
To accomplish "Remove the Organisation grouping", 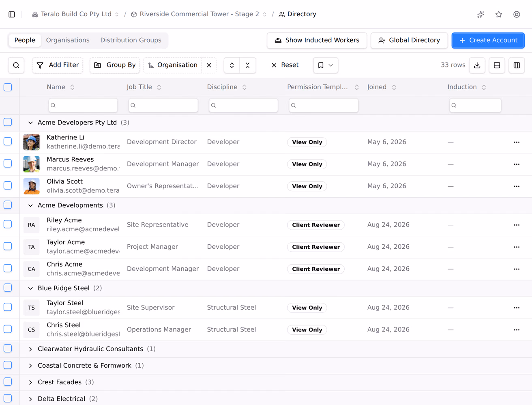I will pos(209,65).
